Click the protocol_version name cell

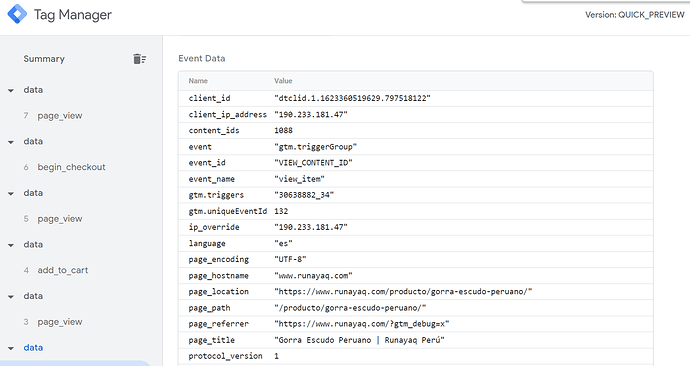click(x=225, y=356)
